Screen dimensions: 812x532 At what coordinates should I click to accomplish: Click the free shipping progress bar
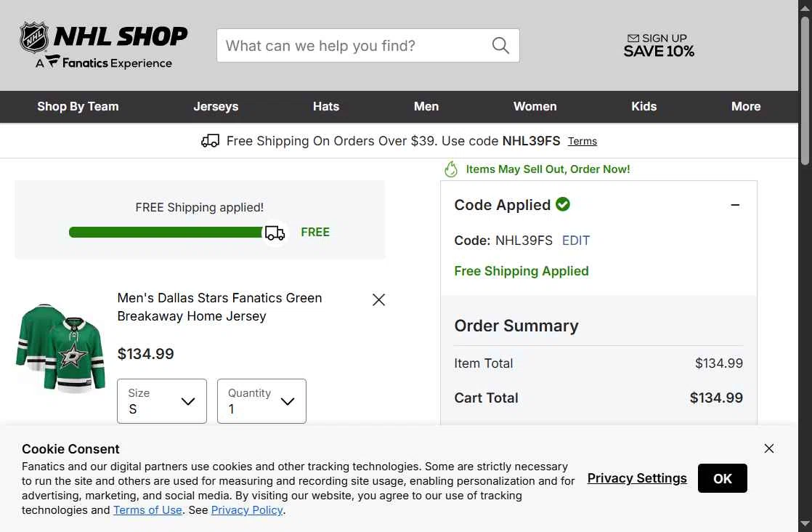[166, 232]
